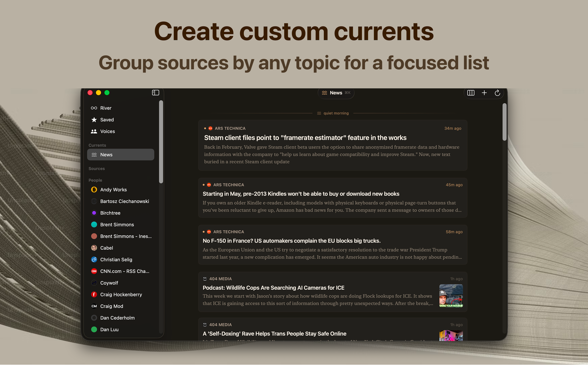Click Wildlife Cops podcast thumbnail image

pos(451,296)
